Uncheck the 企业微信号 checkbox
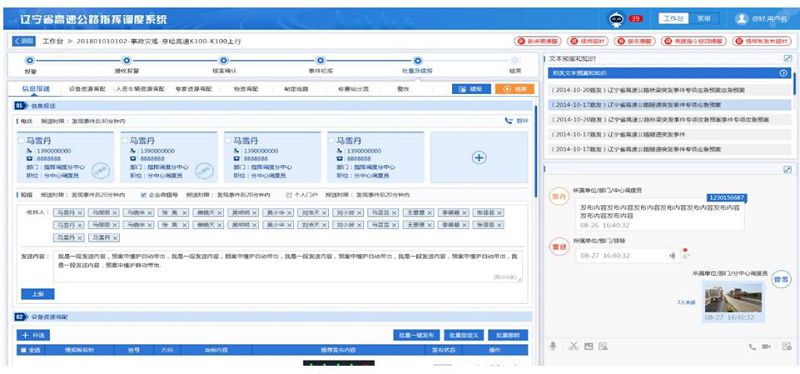Screen dimensions: 800x374 point(143,195)
